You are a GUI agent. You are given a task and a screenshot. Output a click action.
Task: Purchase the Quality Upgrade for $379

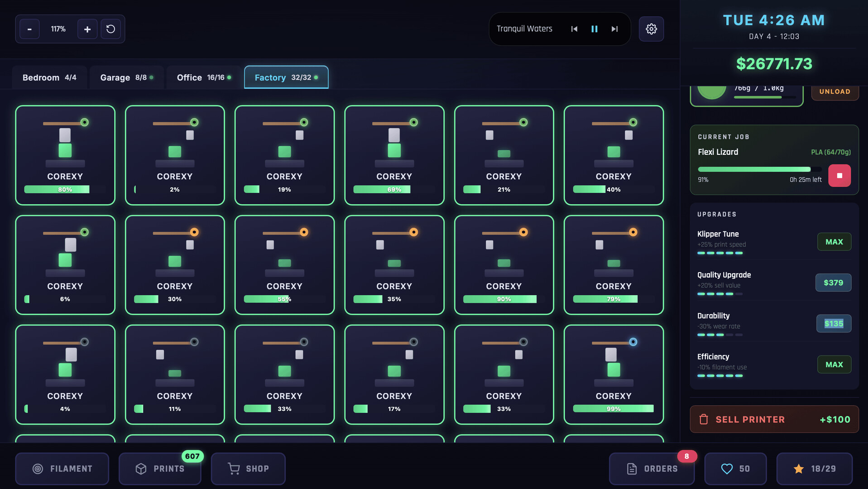(x=833, y=283)
